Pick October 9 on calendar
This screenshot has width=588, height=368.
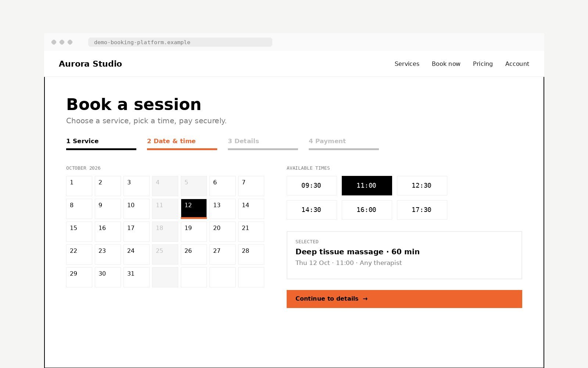(108, 209)
